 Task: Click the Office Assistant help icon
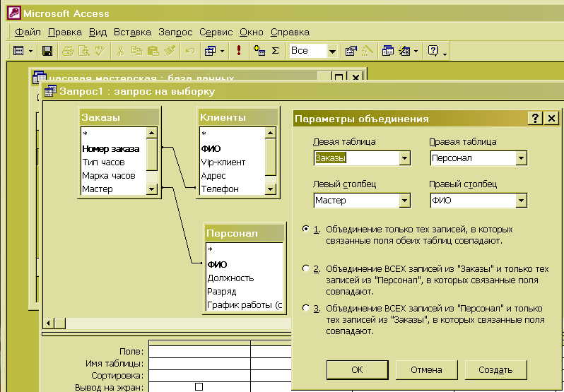(x=433, y=51)
